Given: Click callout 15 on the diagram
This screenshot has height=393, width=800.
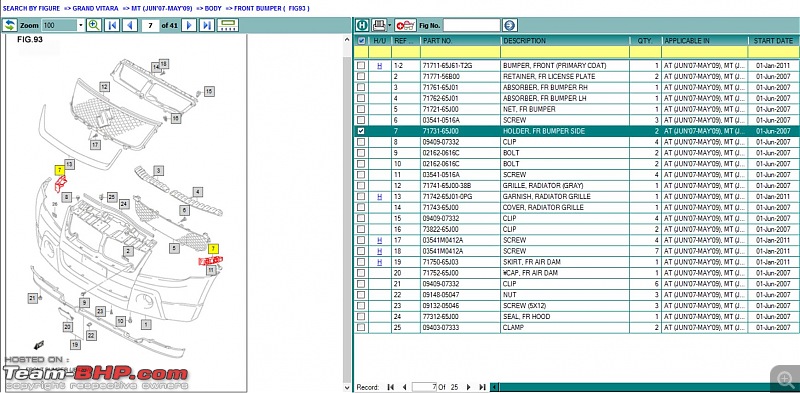Looking at the screenshot, I should (209, 91).
